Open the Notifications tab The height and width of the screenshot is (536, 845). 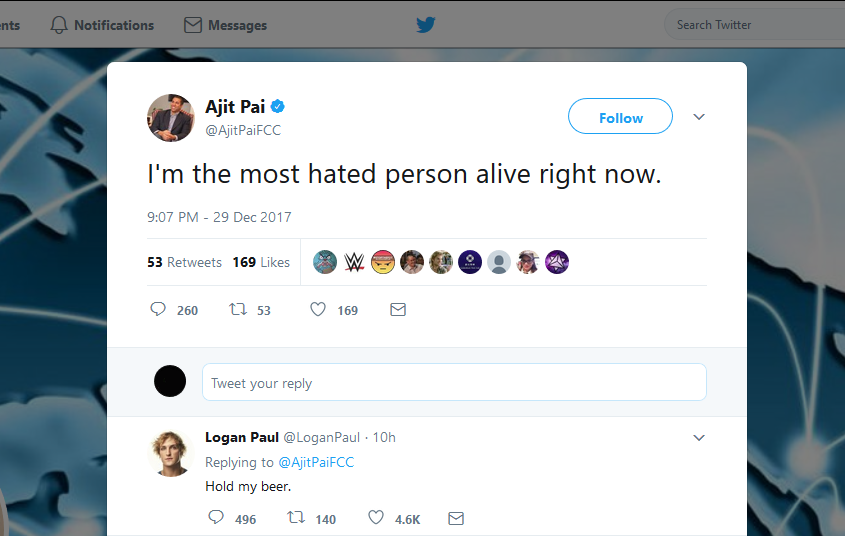click(x=102, y=25)
